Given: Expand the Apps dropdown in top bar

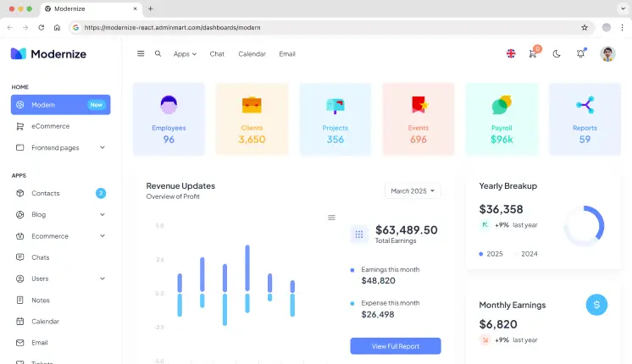Looking at the screenshot, I should [185, 53].
